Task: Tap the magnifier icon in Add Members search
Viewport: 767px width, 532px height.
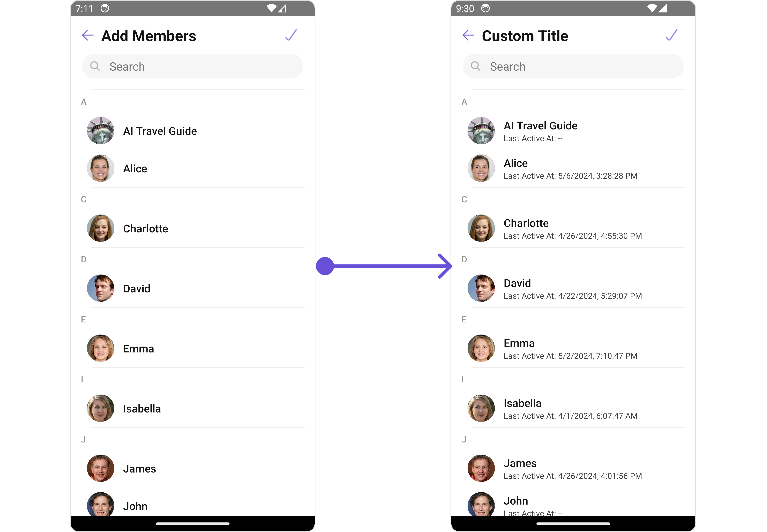Action: point(95,66)
